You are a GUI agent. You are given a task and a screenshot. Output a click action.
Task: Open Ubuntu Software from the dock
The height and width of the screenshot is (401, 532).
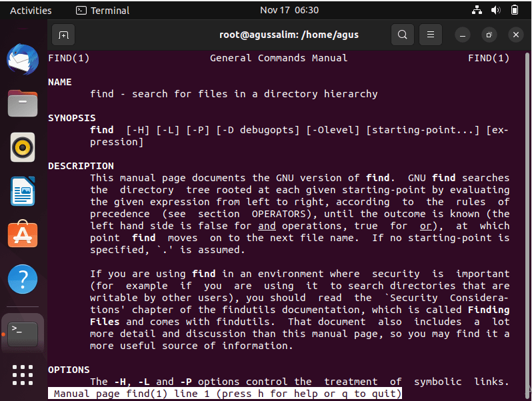click(x=23, y=234)
